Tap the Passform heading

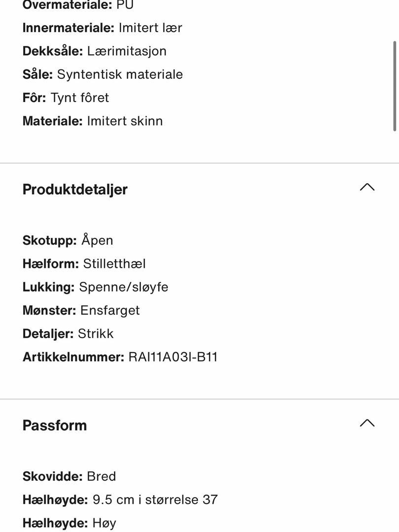(x=55, y=426)
